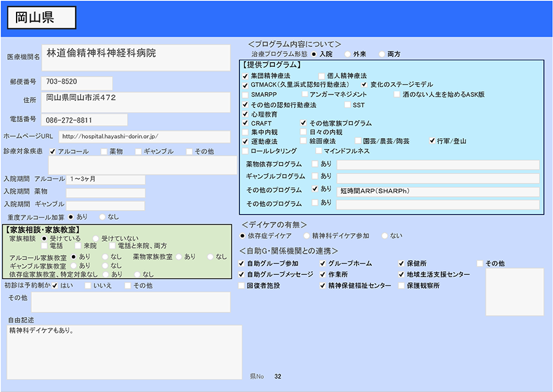This screenshot has height=392, width=553.
Task: Check the マインドフルネス option
Action: pos(319,151)
